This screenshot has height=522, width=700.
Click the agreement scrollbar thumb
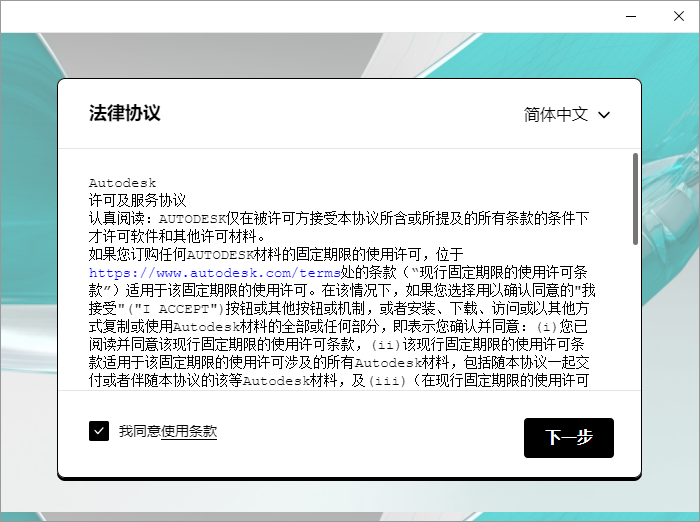click(x=635, y=198)
